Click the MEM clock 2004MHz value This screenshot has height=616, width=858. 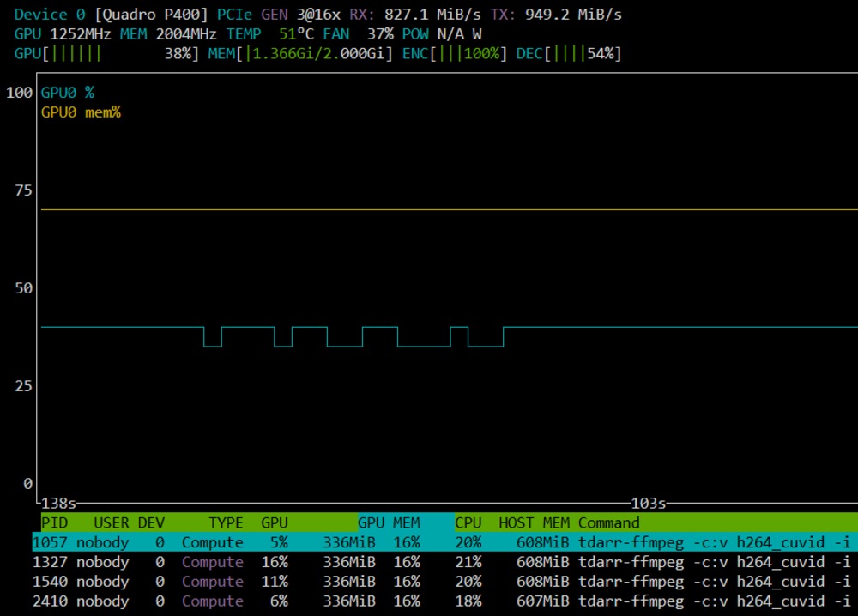coord(186,34)
